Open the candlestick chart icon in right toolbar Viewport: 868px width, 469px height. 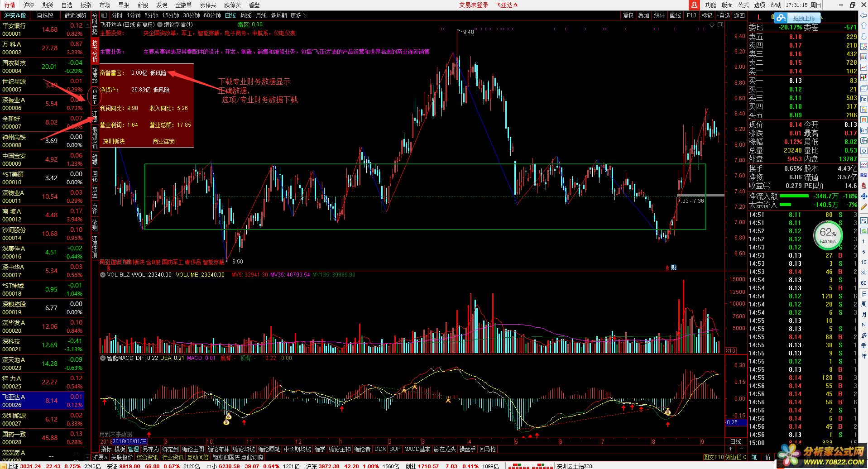[x=863, y=77]
